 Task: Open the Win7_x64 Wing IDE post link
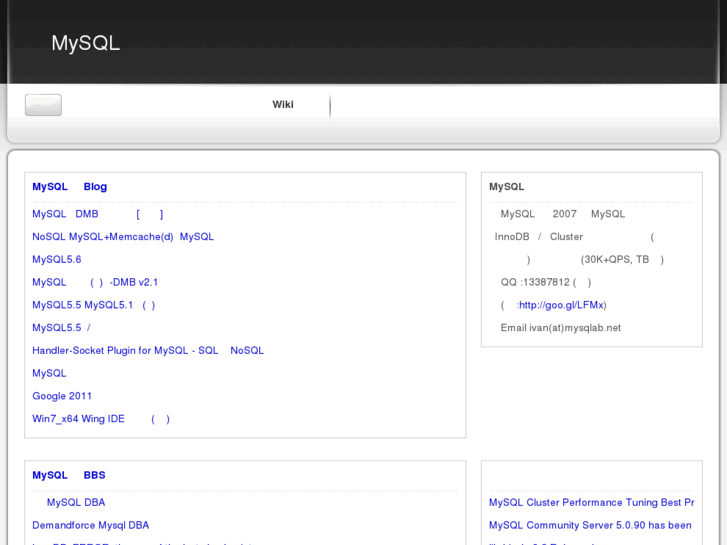pyautogui.click(x=101, y=418)
